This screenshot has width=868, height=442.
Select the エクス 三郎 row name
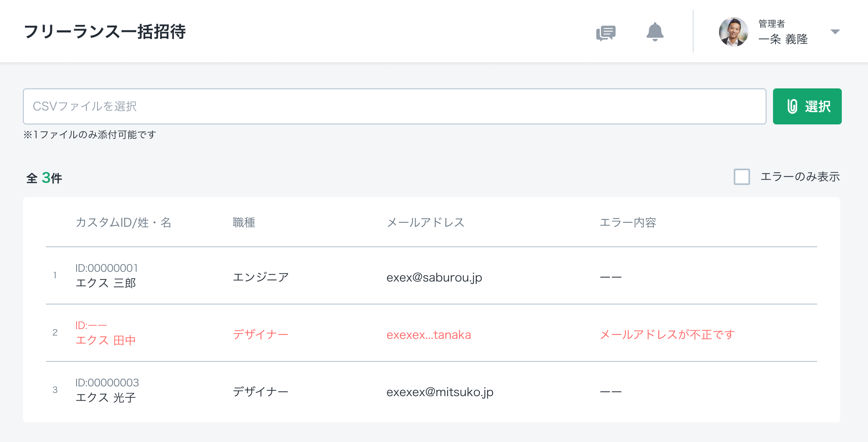106,283
